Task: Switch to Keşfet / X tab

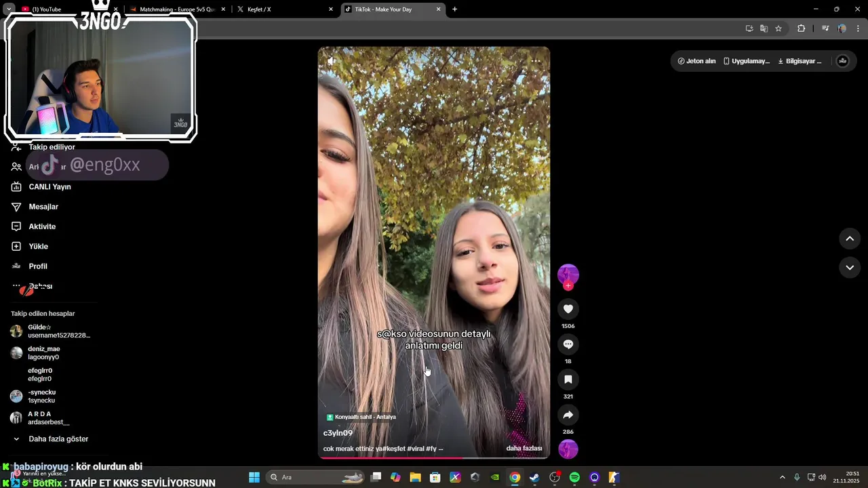Action: pyautogui.click(x=283, y=9)
